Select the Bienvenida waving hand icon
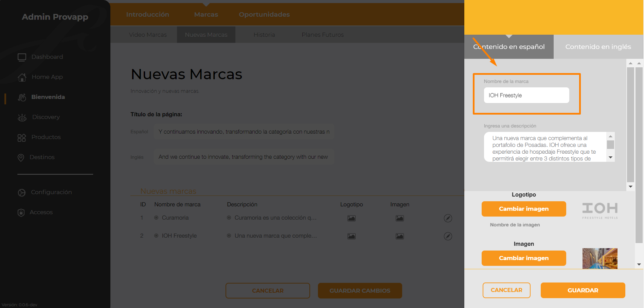The width and height of the screenshot is (644, 308). (x=22, y=97)
